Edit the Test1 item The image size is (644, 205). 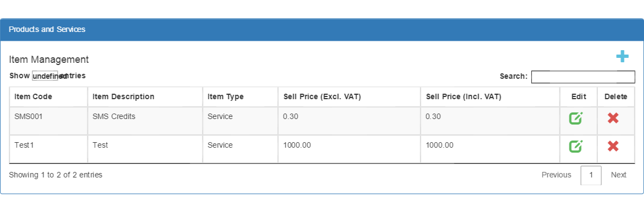click(576, 146)
